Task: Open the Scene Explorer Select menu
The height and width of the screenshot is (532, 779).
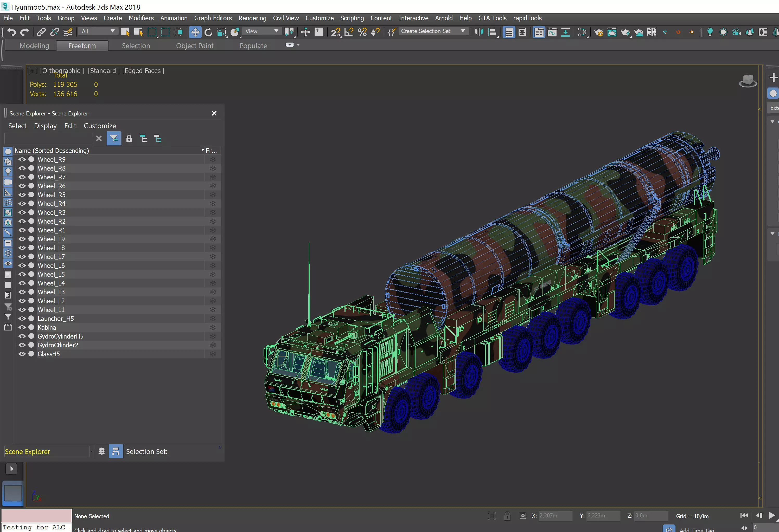Action: 17,126
